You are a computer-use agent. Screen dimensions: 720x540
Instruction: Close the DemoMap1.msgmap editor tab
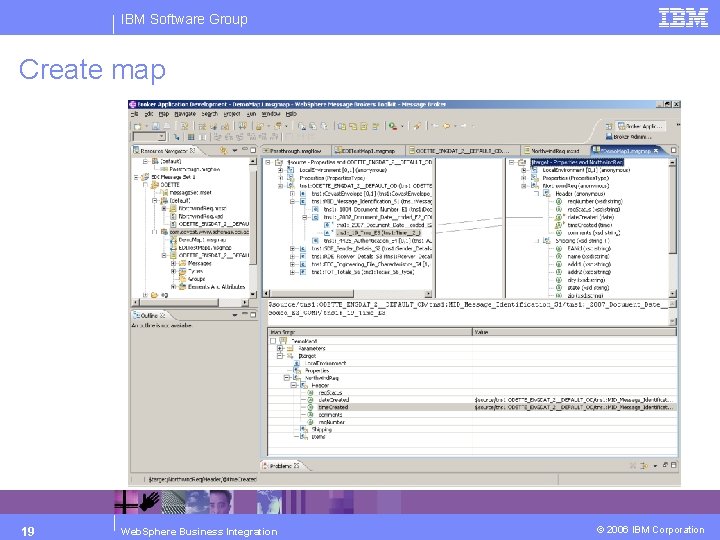(656, 151)
